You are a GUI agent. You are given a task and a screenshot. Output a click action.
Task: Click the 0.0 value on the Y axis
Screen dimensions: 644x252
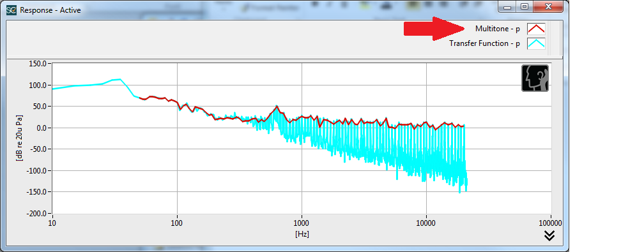pos(40,128)
